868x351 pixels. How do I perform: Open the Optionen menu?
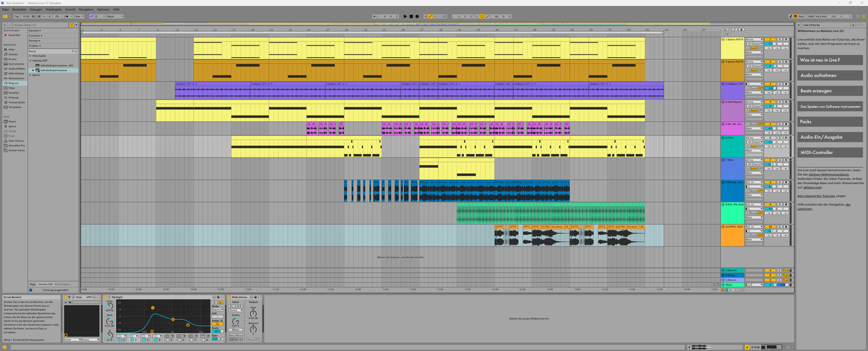pos(102,10)
